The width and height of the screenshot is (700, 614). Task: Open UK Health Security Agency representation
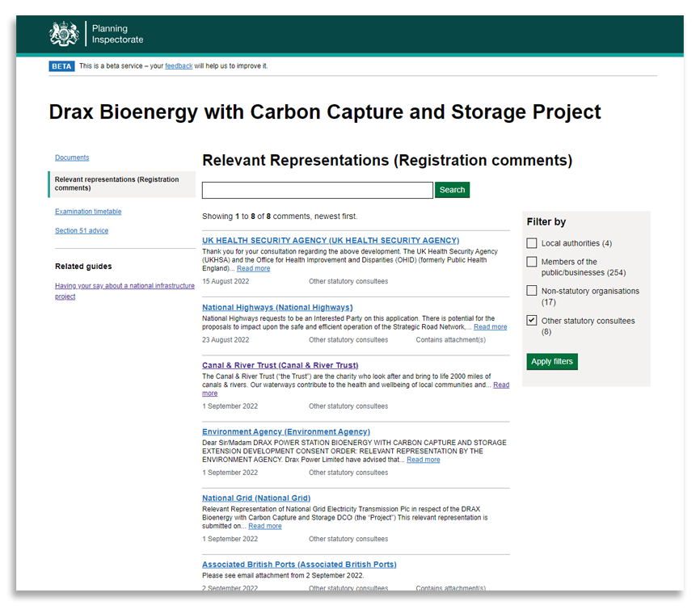[x=331, y=241]
